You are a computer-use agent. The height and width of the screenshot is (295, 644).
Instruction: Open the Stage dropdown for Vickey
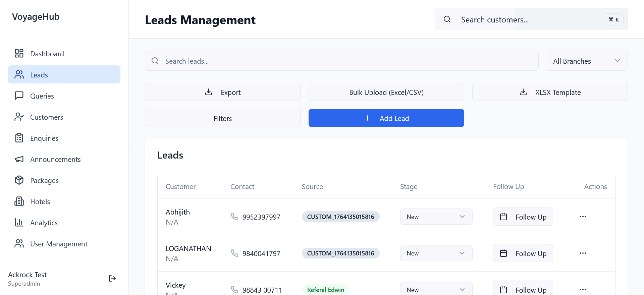coord(436,289)
